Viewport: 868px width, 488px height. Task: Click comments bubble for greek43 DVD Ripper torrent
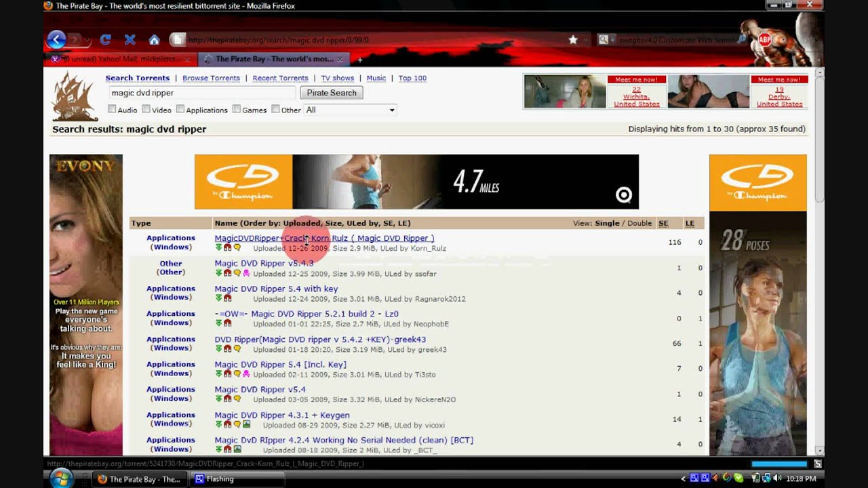click(x=237, y=349)
